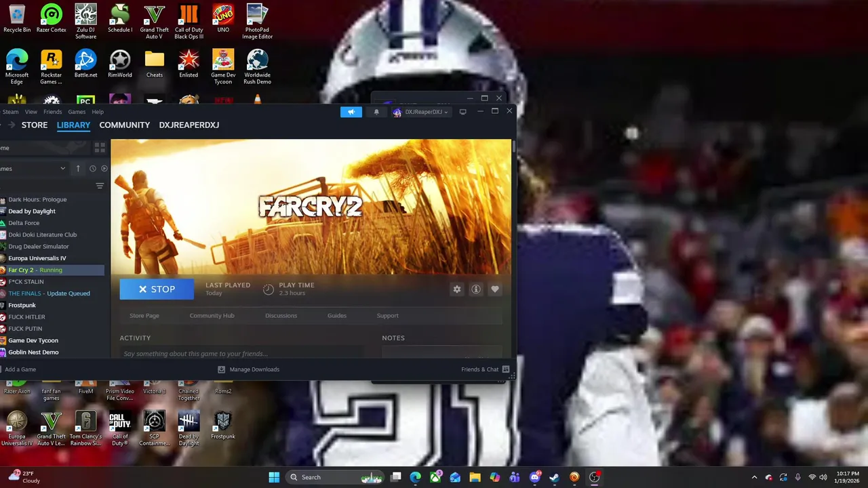Switch to the LIBRARY tab

tap(73, 125)
